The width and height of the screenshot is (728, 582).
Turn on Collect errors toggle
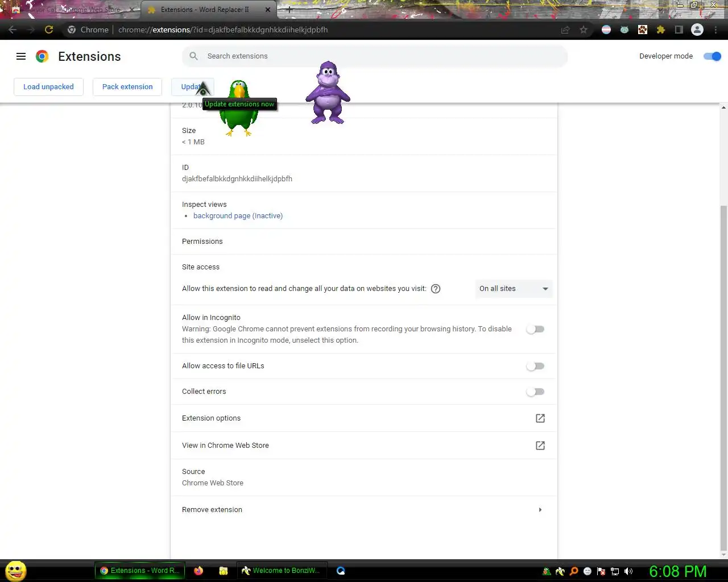point(535,392)
